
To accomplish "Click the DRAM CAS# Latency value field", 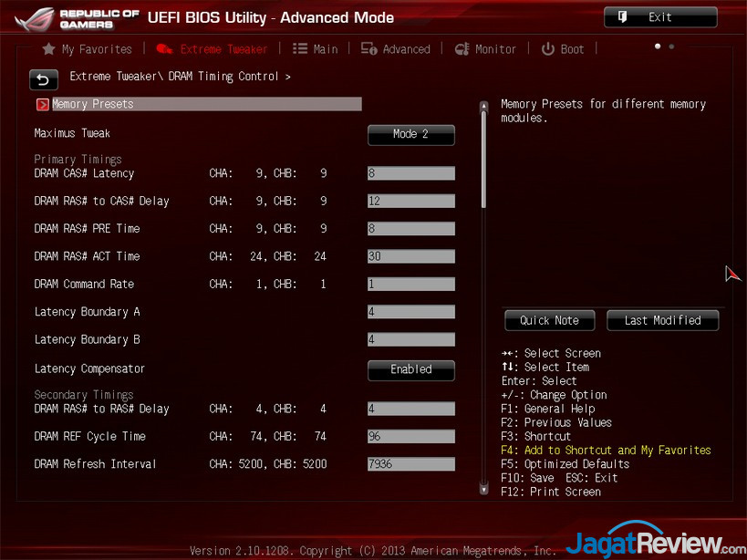I will [411, 173].
